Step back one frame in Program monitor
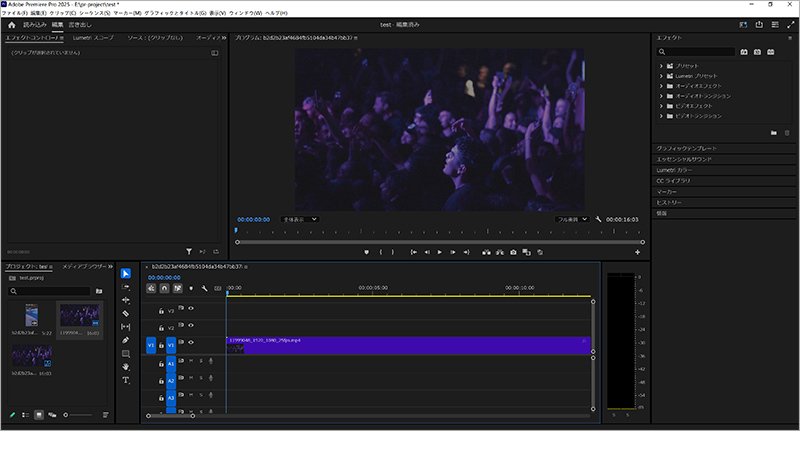 tap(427, 252)
